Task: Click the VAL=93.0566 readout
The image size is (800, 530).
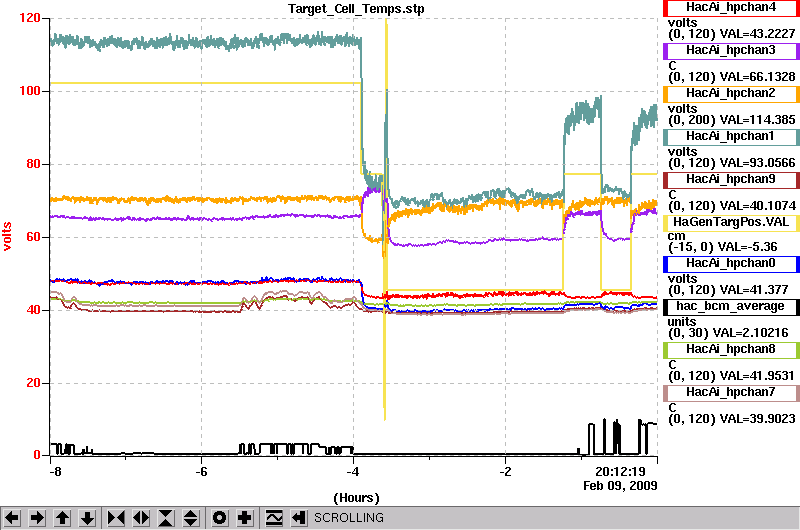Action: pos(757,163)
